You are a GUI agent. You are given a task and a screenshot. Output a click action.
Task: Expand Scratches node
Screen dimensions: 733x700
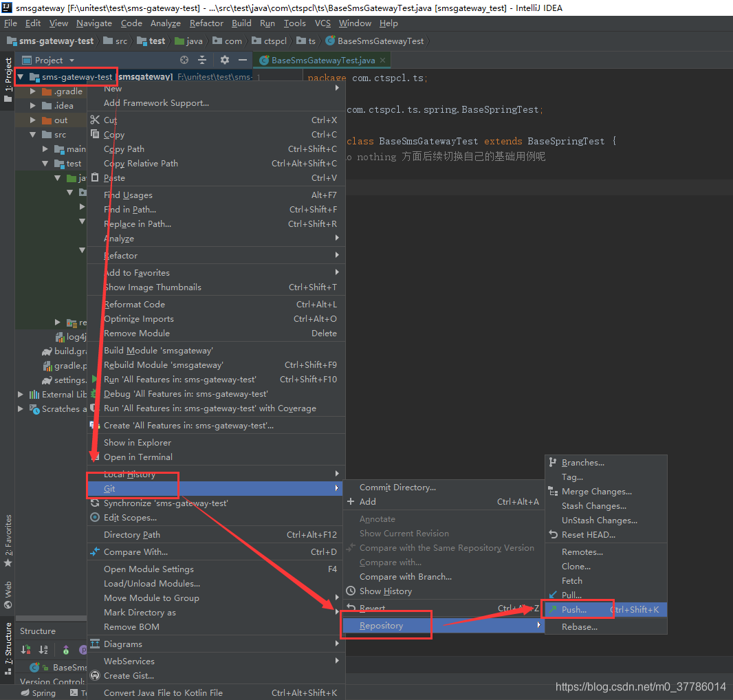click(x=21, y=408)
